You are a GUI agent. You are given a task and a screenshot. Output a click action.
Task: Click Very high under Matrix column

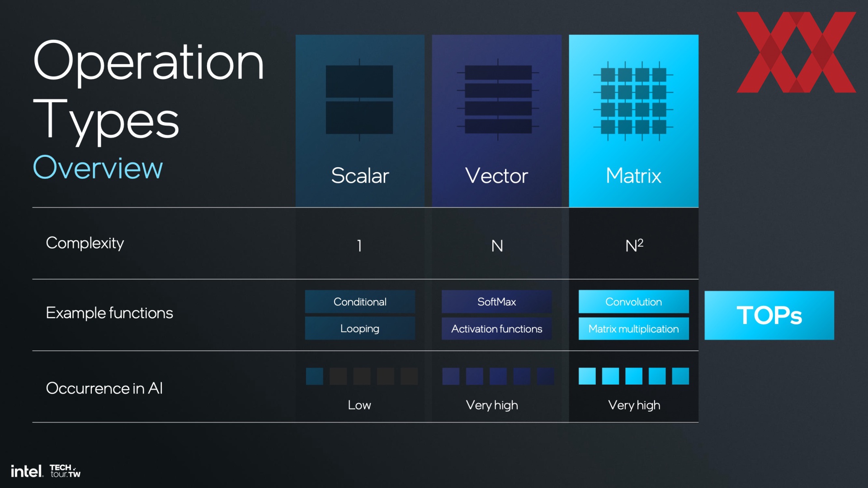(634, 405)
